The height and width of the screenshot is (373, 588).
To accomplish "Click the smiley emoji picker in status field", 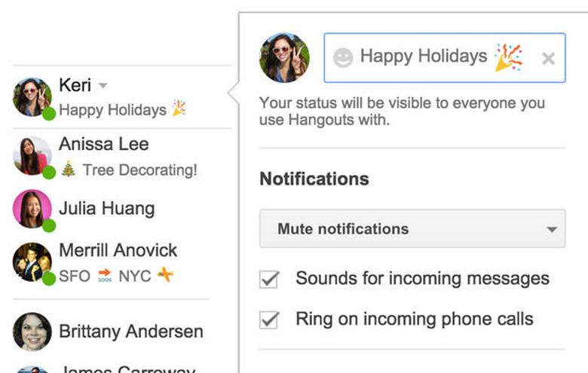I will point(343,58).
